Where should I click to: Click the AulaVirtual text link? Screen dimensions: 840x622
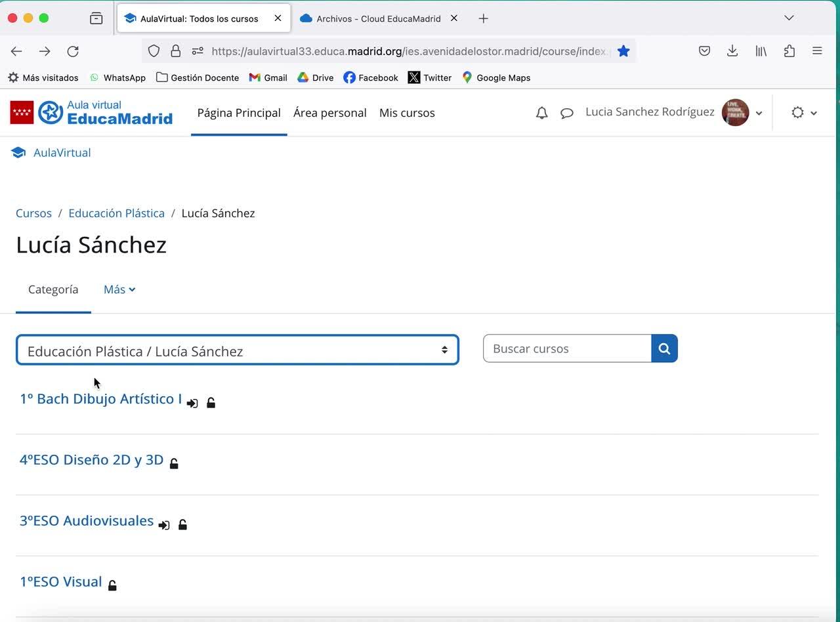62,153
